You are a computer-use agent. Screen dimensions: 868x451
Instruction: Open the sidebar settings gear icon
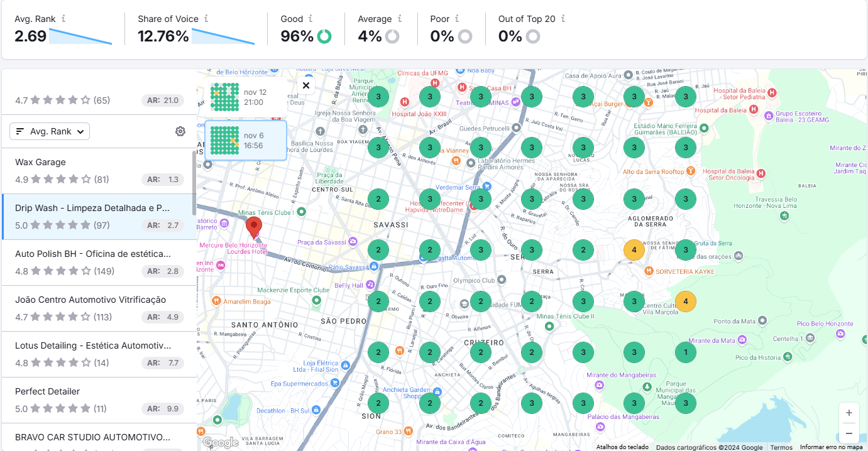tap(180, 131)
